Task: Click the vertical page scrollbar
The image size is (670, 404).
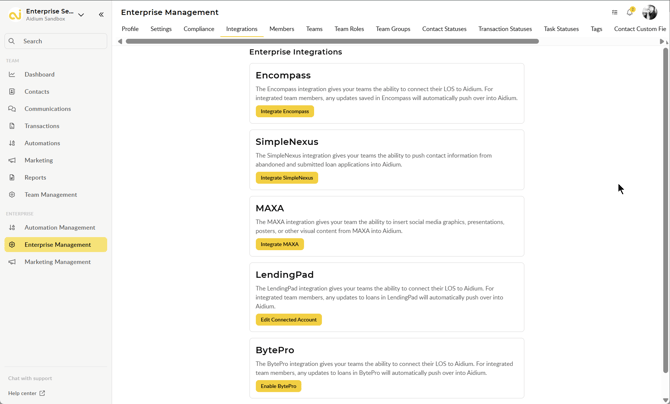Action: coord(665,210)
